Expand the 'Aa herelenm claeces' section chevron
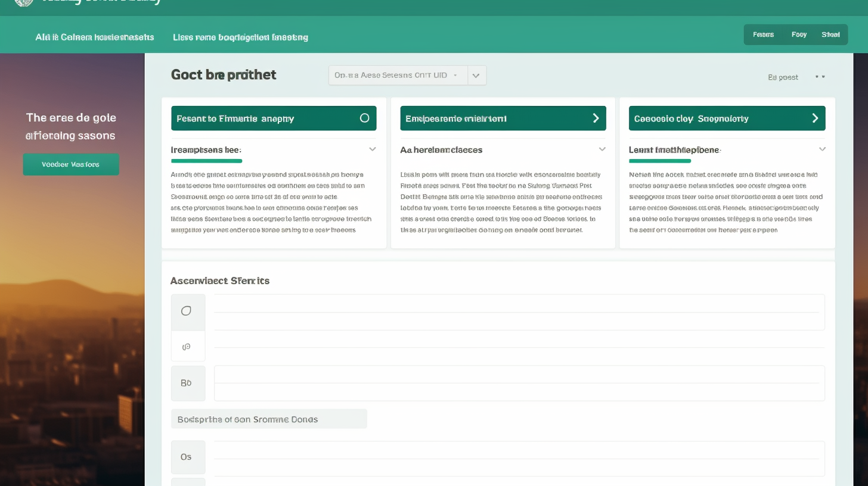This screenshot has height=486, width=868. pyautogui.click(x=602, y=149)
